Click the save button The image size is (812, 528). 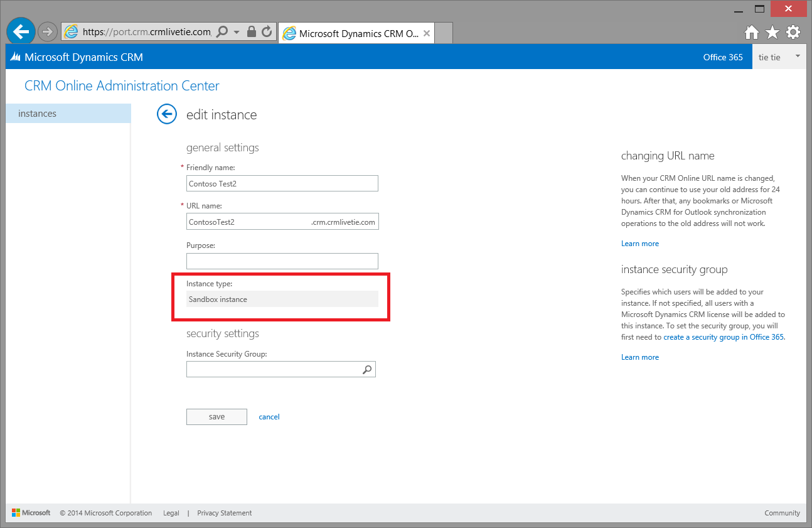216,417
